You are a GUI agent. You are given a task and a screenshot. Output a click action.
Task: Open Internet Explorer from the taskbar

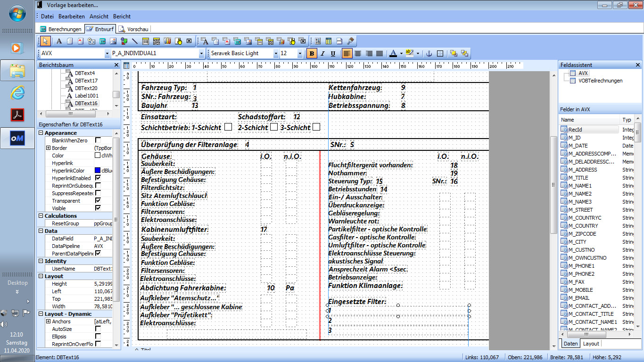(17, 93)
